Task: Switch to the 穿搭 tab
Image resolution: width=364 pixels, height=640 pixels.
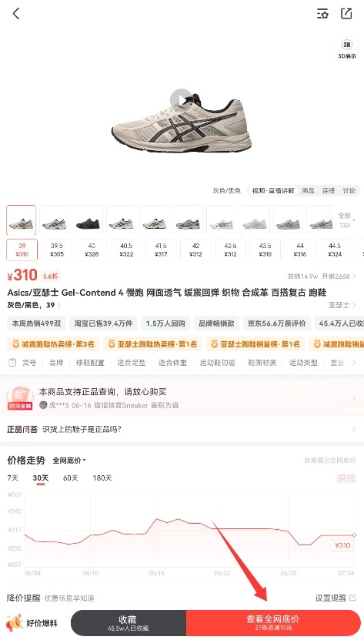Action: coord(329,190)
